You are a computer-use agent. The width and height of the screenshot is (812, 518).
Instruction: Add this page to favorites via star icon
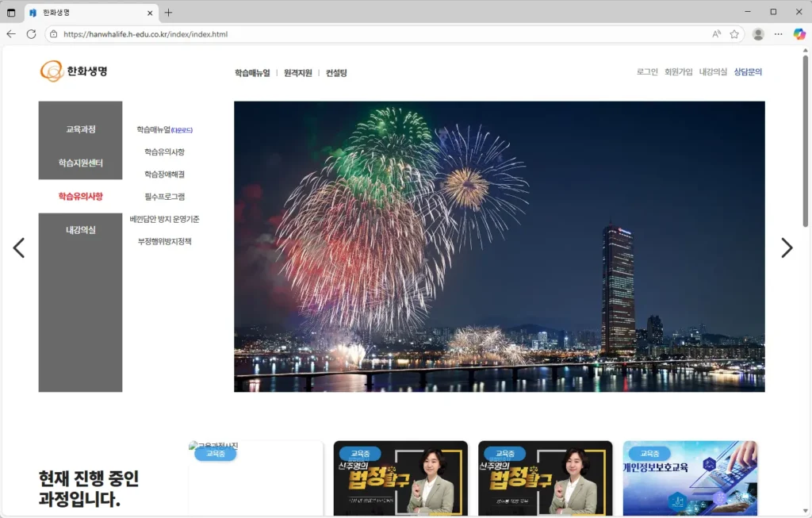736,34
